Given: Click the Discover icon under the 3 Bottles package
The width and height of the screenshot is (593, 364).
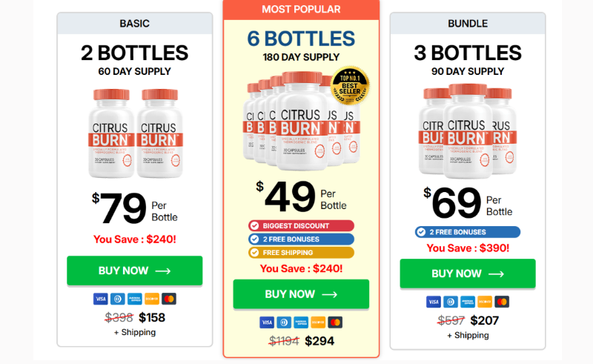Looking at the screenshot, I should (x=485, y=302).
